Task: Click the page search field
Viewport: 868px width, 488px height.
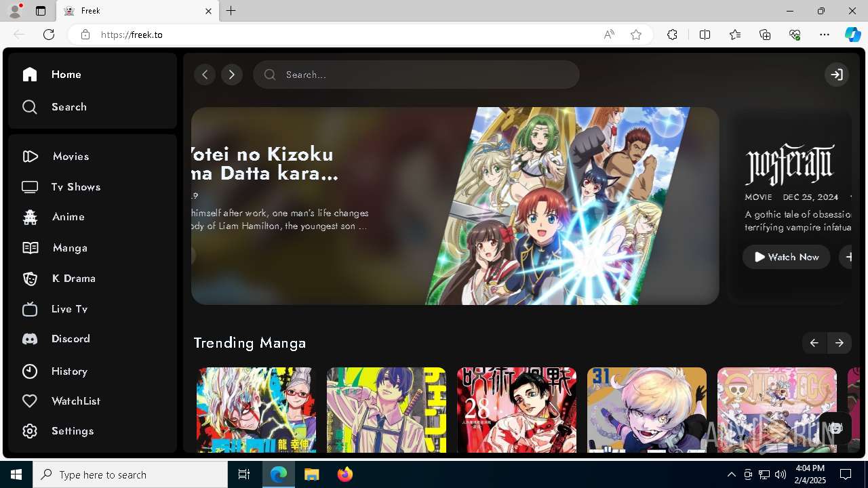Action: point(416,75)
